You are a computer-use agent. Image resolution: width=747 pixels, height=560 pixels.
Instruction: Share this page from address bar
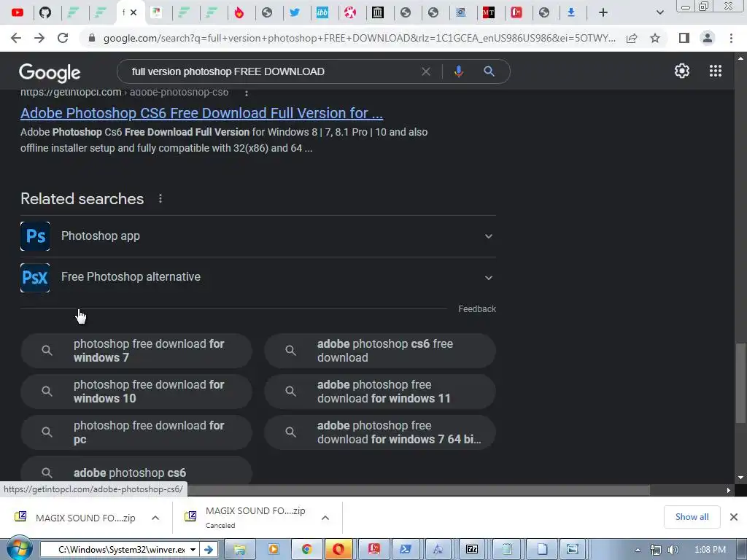click(x=632, y=38)
